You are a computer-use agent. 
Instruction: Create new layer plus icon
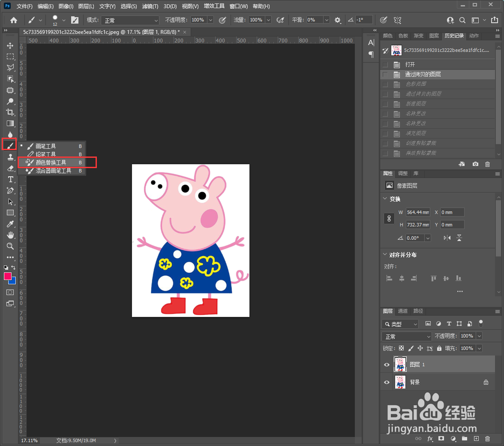[477, 439]
